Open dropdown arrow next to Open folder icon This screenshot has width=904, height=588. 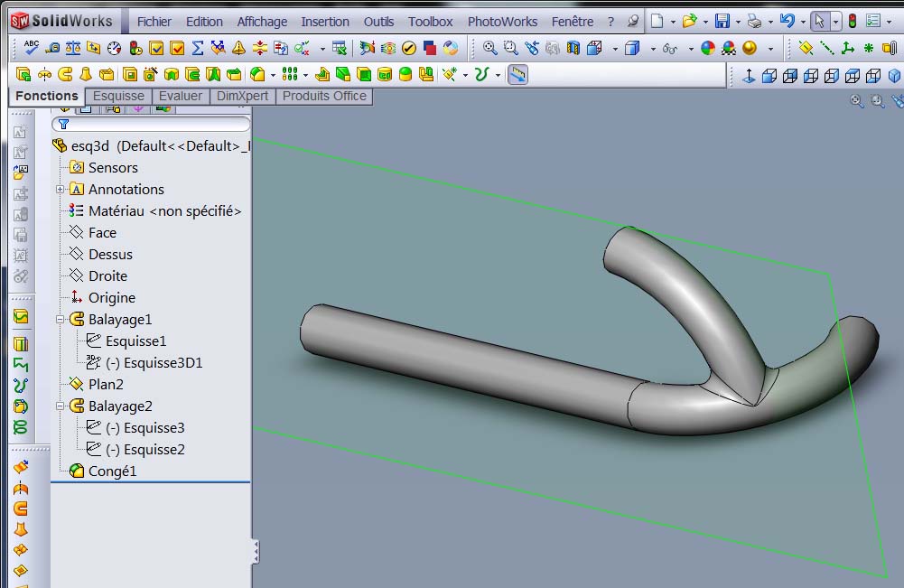click(705, 23)
